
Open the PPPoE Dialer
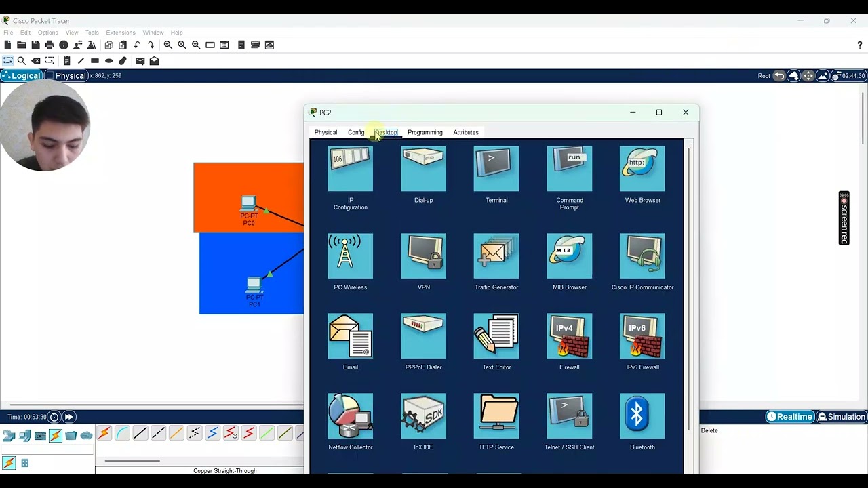pyautogui.click(x=423, y=335)
